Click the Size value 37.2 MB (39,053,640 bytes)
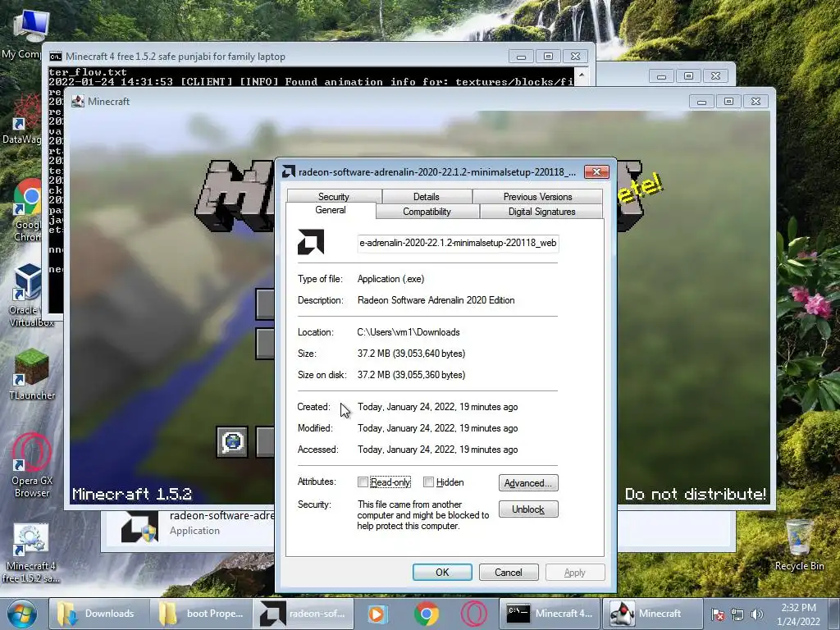 point(412,354)
